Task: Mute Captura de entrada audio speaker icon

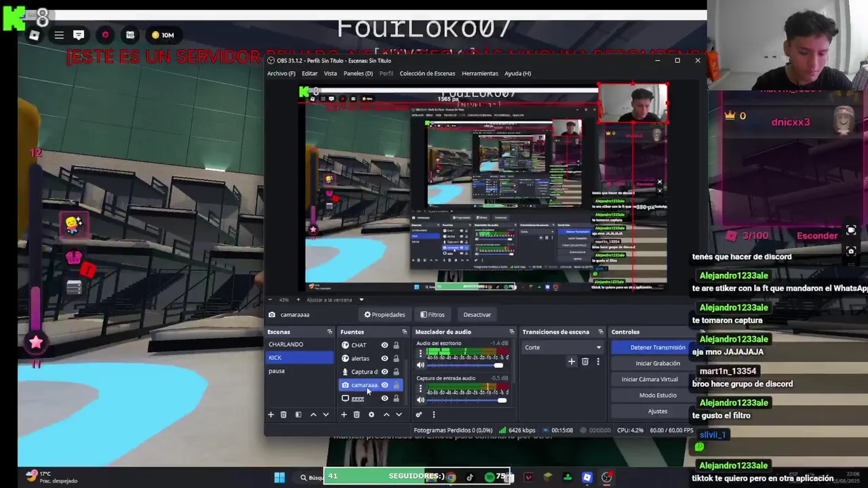Action: coord(420,400)
